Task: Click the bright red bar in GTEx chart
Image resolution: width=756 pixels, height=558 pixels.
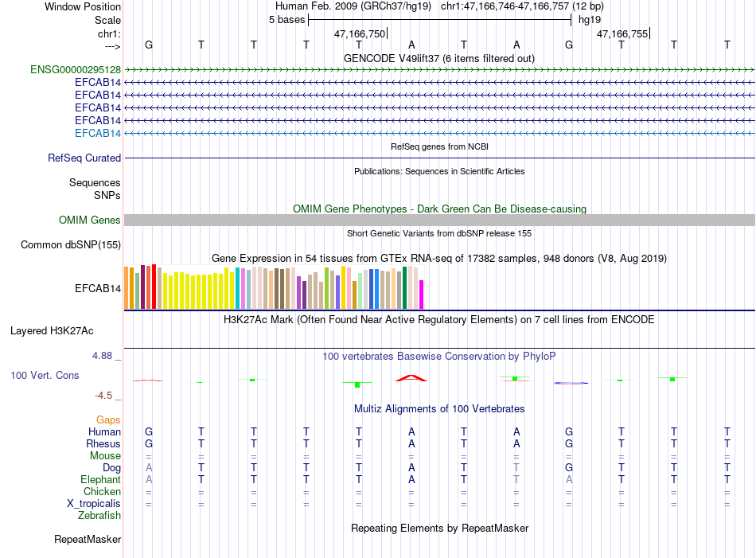Action: (x=154, y=287)
